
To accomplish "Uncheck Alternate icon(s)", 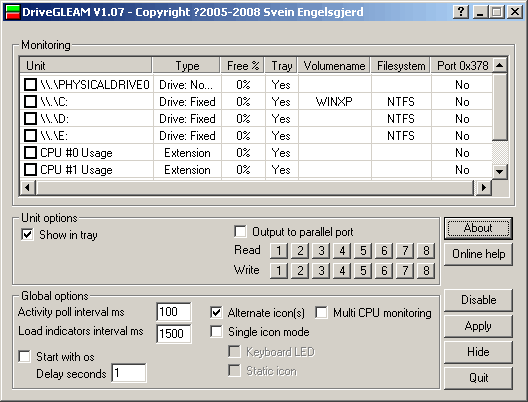I will click(216, 312).
